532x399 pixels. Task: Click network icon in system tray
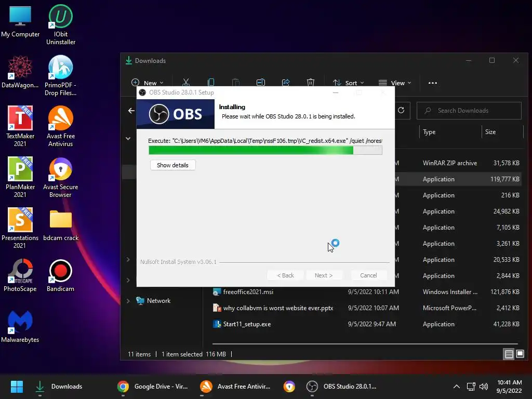point(471,387)
